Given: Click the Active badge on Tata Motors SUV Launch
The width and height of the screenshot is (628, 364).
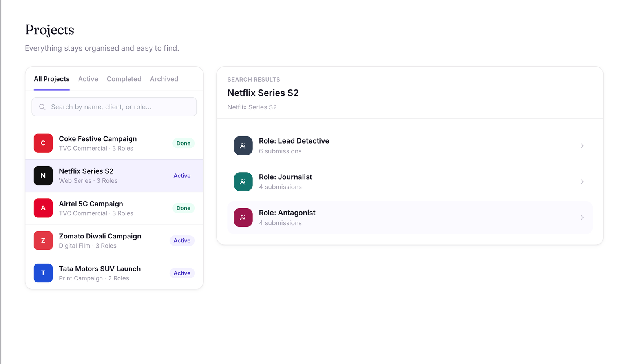Looking at the screenshot, I should (182, 273).
